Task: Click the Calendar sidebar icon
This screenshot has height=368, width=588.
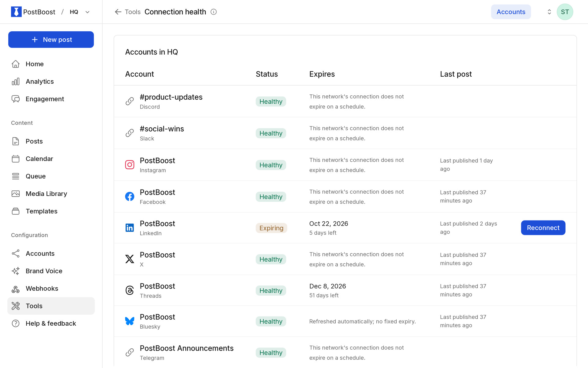Action: [16, 159]
